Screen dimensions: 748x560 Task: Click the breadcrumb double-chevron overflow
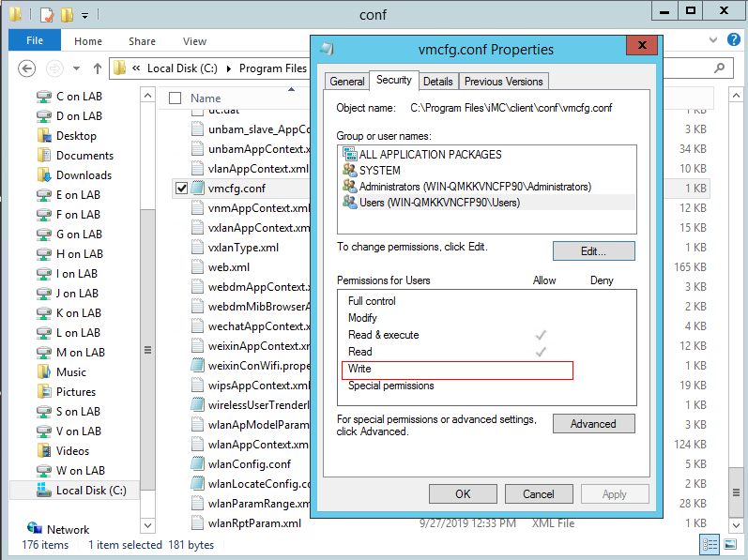point(136,68)
